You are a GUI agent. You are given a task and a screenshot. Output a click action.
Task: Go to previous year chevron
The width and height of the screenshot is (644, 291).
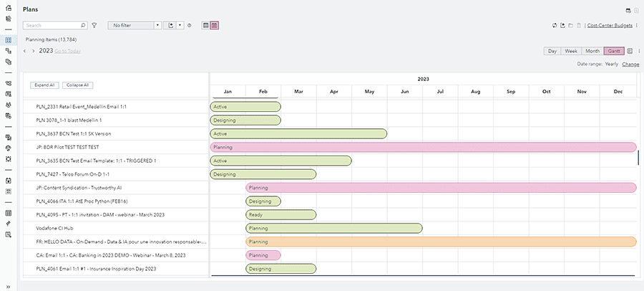[24, 51]
